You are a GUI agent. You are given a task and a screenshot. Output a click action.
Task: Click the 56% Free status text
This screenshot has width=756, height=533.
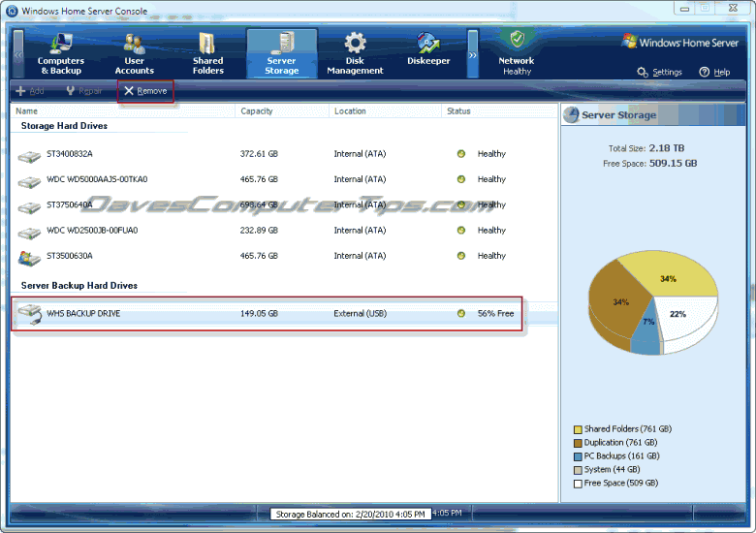pyautogui.click(x=495, y=314)
